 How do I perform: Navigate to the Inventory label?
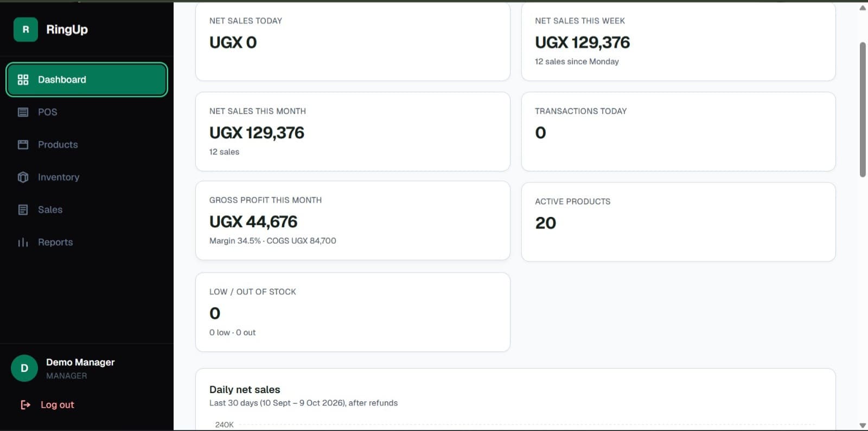tap(59, 177)
